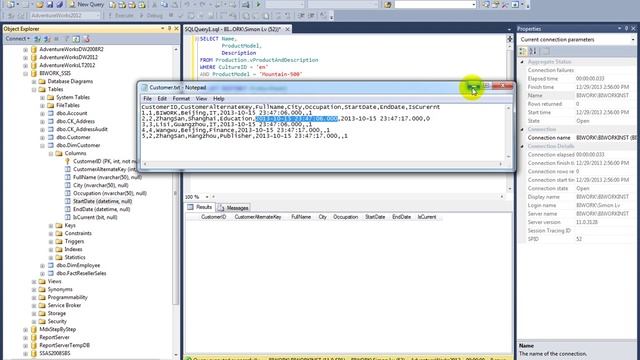Open Notepad Help menu

click(x=219, y=99)
